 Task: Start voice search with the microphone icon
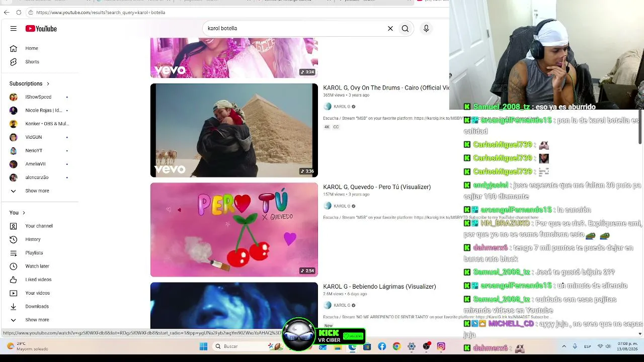[426, 29]
